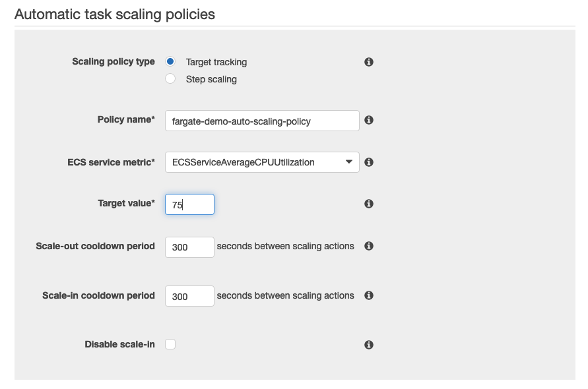Click the "Disable scale-in" label text

[119, 344]
